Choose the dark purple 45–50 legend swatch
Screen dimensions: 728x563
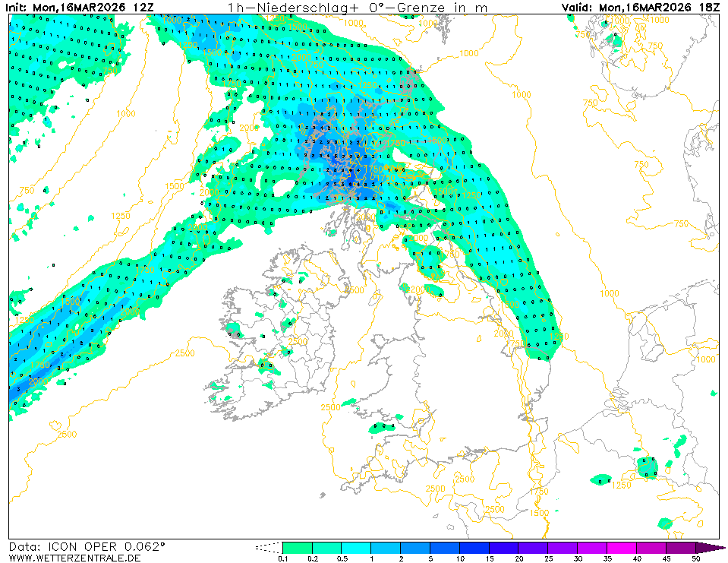coord(681,547)
